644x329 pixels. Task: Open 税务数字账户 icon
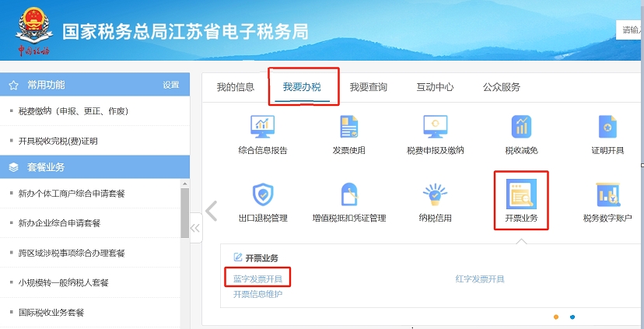coord(608,194)
